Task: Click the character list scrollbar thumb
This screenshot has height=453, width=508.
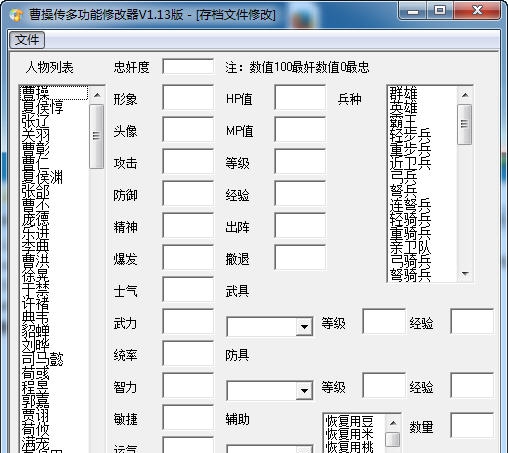Action: pos(97,136)
